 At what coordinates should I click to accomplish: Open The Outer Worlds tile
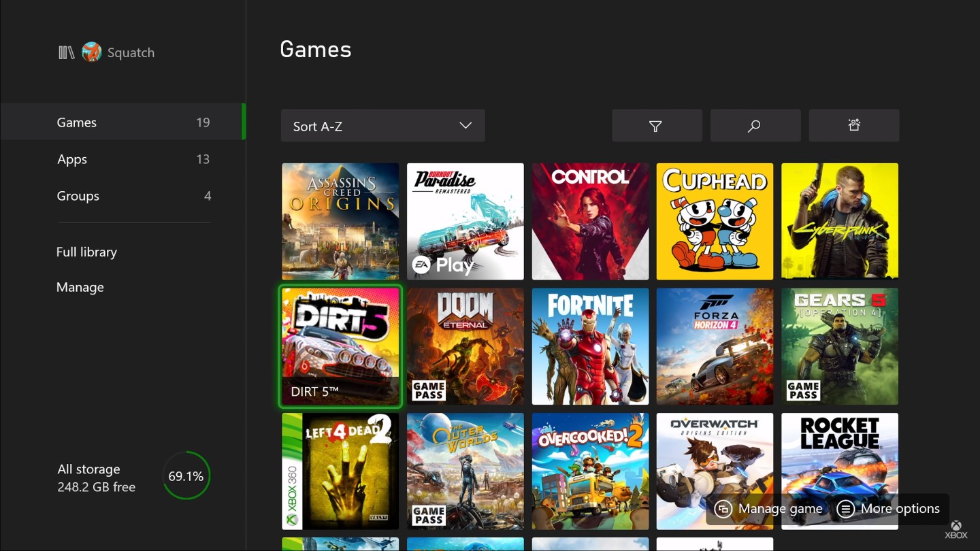465,471
